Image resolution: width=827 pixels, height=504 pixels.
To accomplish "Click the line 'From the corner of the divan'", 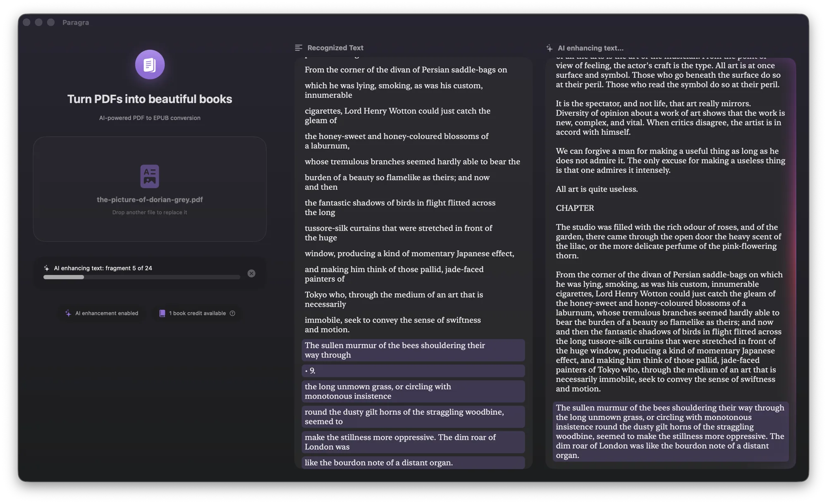I will coord(406,69).
